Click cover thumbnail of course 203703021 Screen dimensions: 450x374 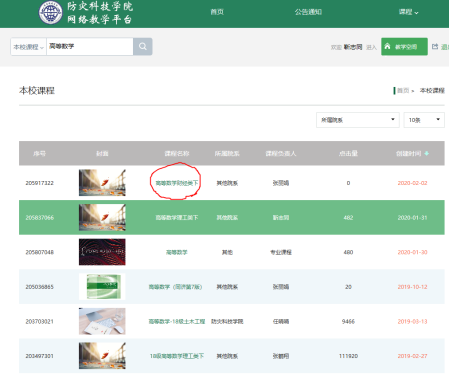(x=102, y=321)
